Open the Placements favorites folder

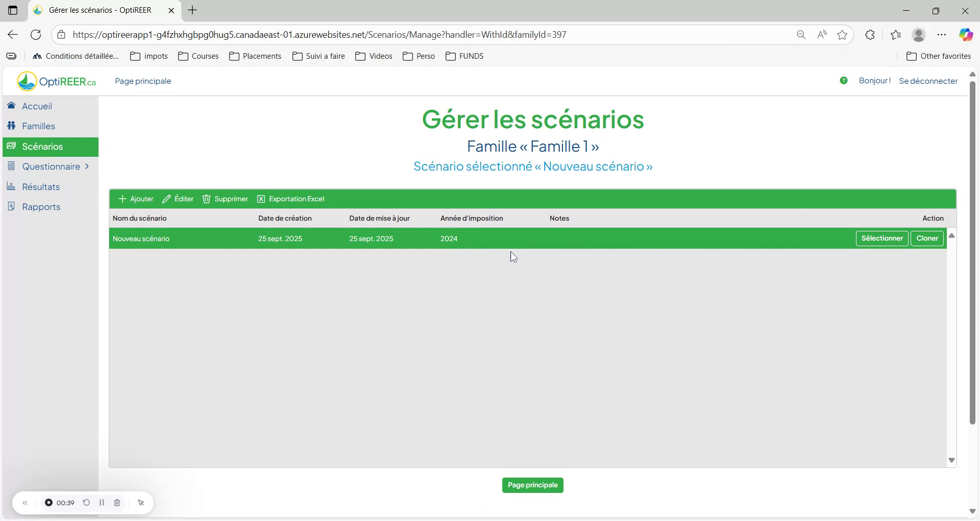click(x=255, y=56)
